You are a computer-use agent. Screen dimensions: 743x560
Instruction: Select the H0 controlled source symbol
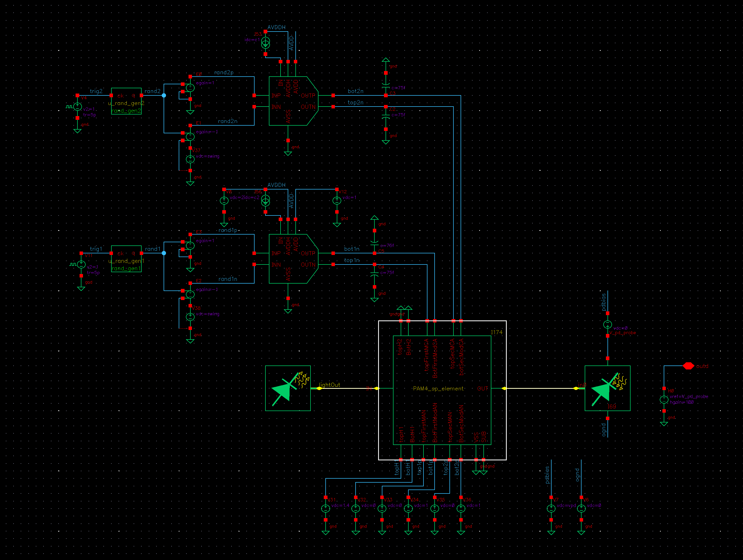click(x=664, y=399)
